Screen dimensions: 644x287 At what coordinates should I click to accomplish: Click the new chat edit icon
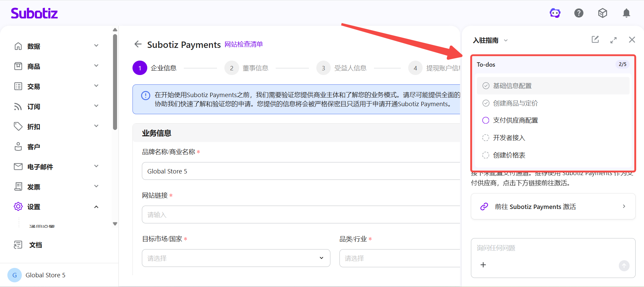(595, 40)
